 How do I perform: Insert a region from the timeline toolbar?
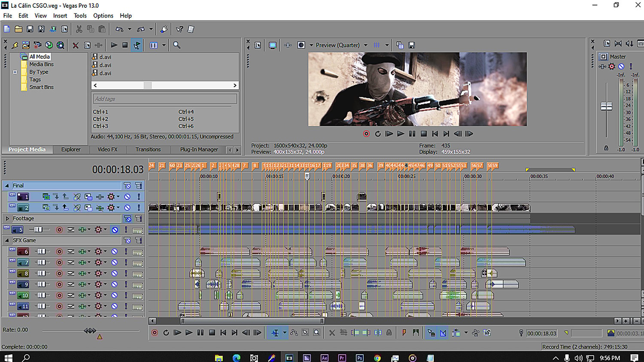(x=416, y=333)
